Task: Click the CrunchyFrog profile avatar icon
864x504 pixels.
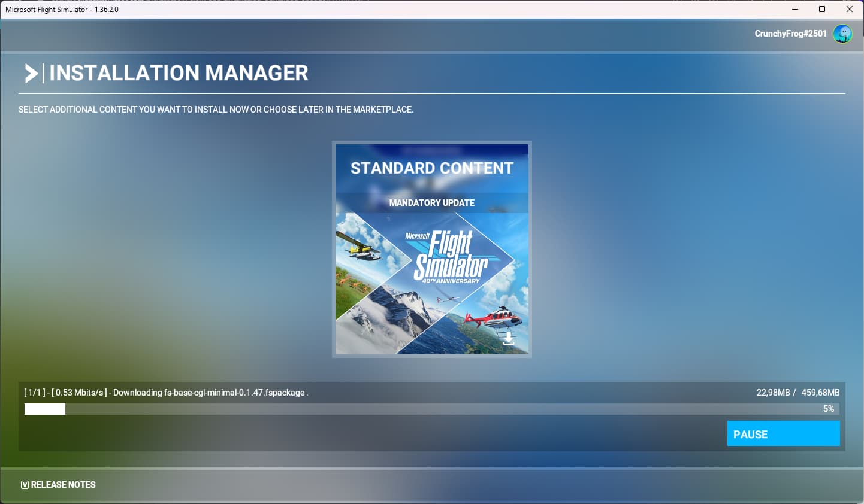Action: point(842,34)
